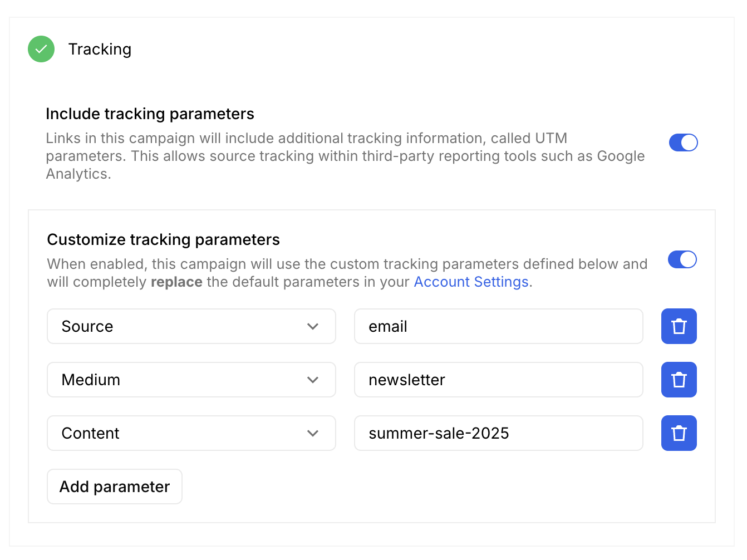
Task: Click the chevron arrow in Medium dropdown
Action: tap(313, 380)
